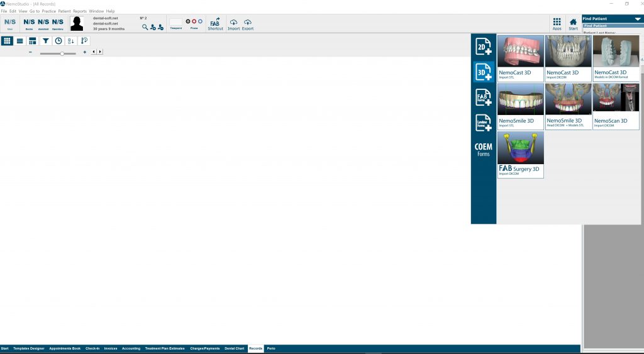Click the Export cloud icon
Screen dimensions: 644x354
click(248, 23)
